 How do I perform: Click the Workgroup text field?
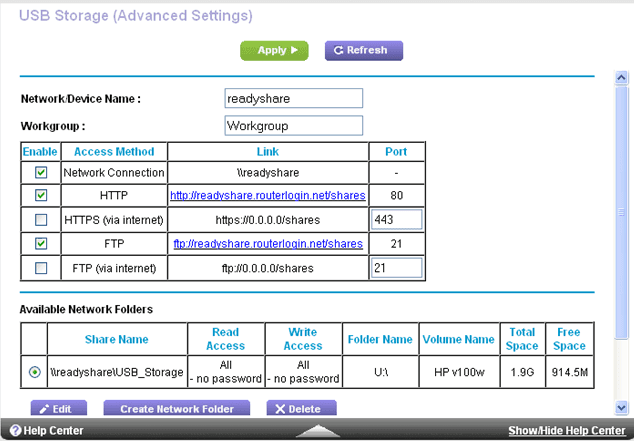(293, 126)
